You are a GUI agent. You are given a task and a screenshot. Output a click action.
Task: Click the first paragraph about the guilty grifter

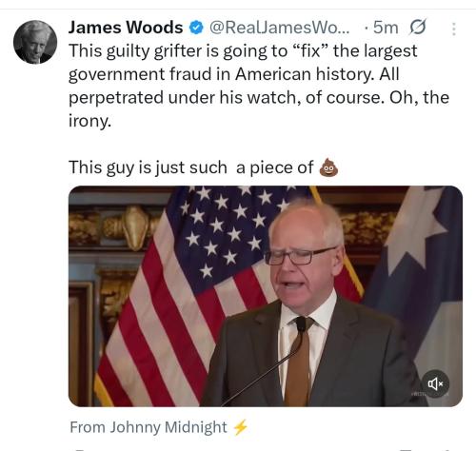(259, 86)
